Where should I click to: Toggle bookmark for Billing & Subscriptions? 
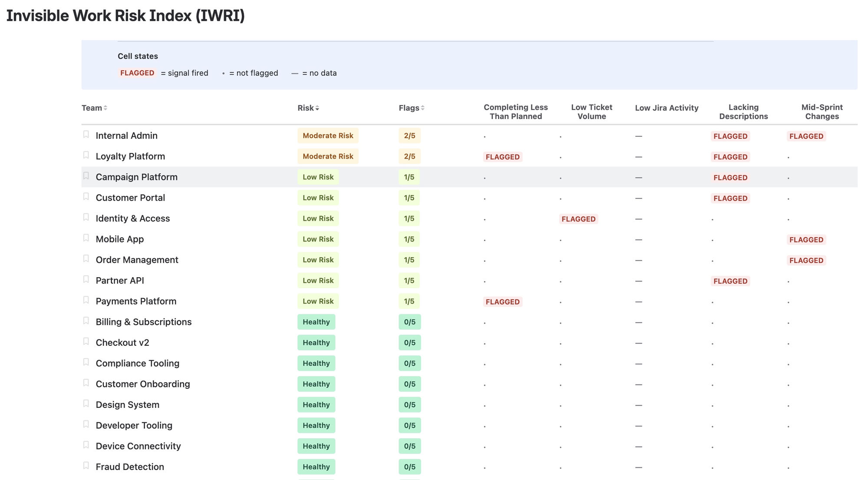coord(86,321)
